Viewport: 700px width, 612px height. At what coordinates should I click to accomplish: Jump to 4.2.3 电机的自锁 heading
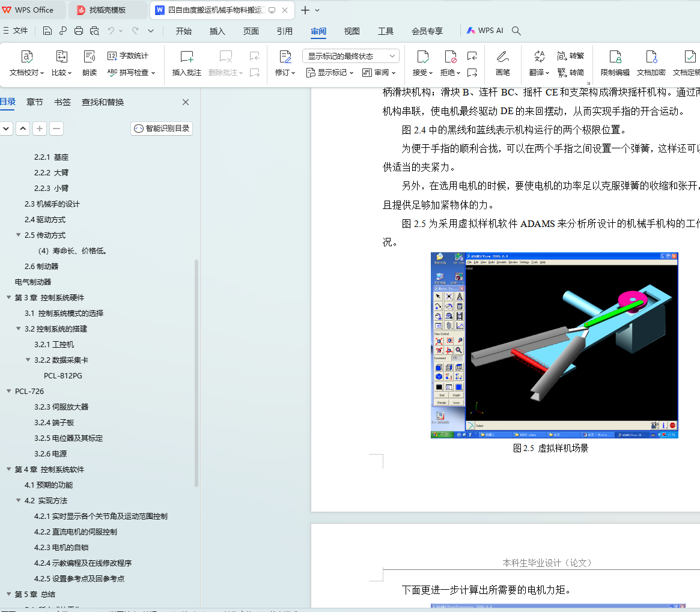tap(62, 547)
